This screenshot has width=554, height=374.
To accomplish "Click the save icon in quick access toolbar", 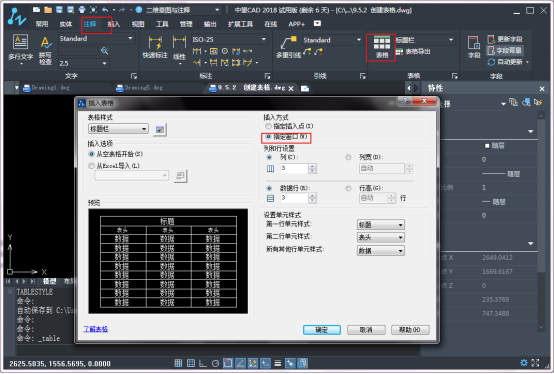I will 59,10.
